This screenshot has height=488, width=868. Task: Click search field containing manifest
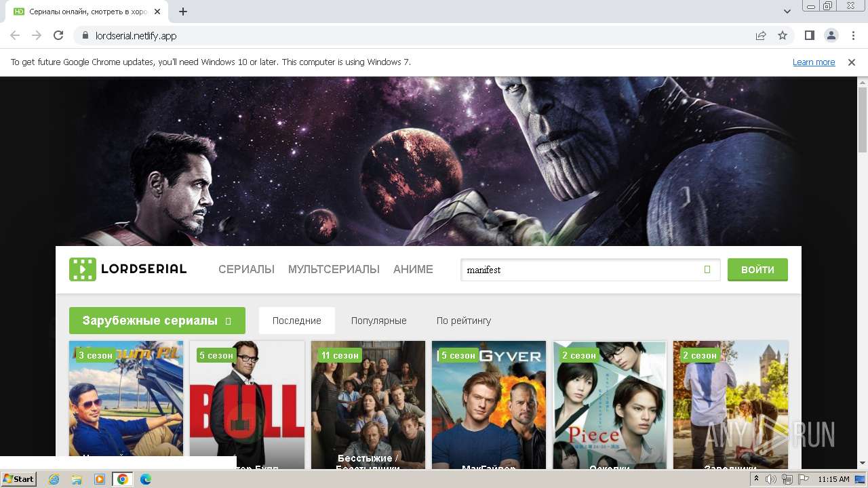coord(590,270)
